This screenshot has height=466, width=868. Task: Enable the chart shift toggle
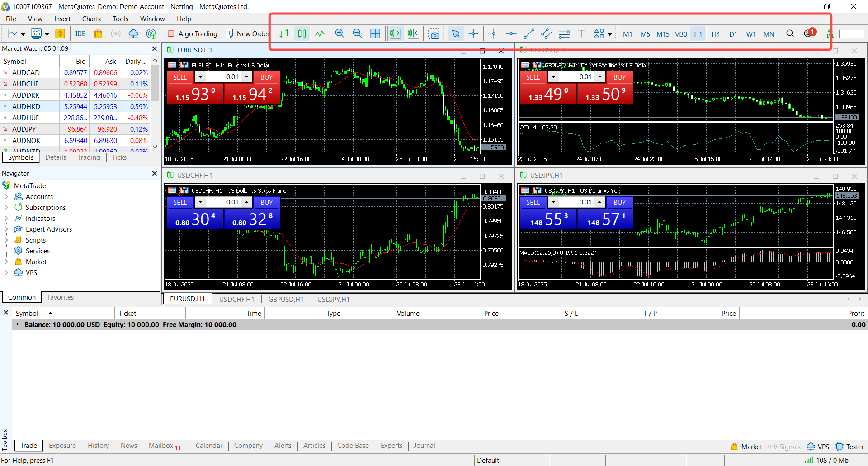413,34
